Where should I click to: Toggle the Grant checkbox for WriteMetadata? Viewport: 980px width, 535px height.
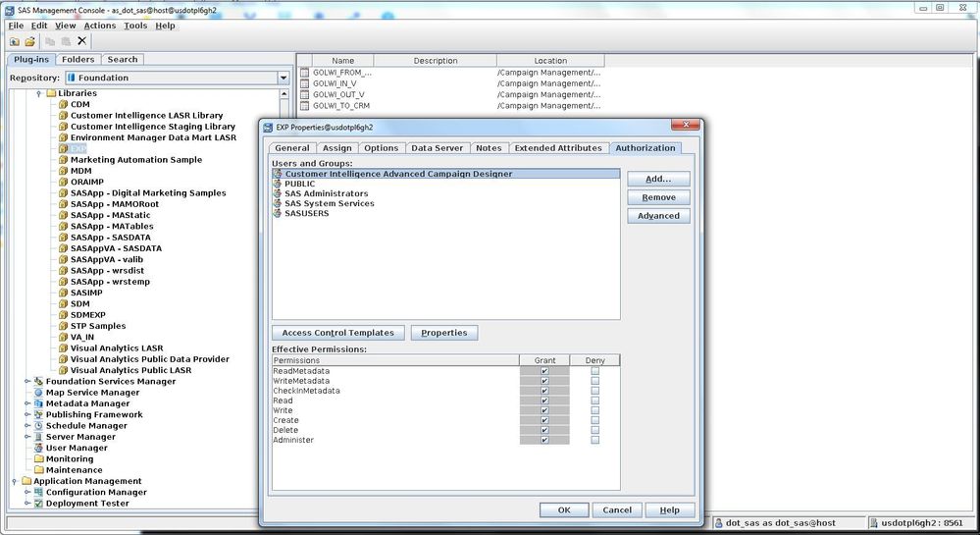click(544, 381)
